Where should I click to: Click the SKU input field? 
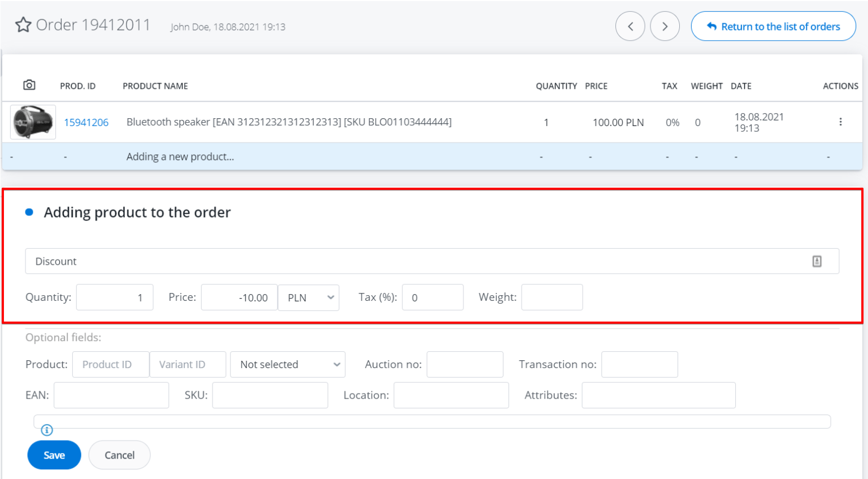point(270,395)
